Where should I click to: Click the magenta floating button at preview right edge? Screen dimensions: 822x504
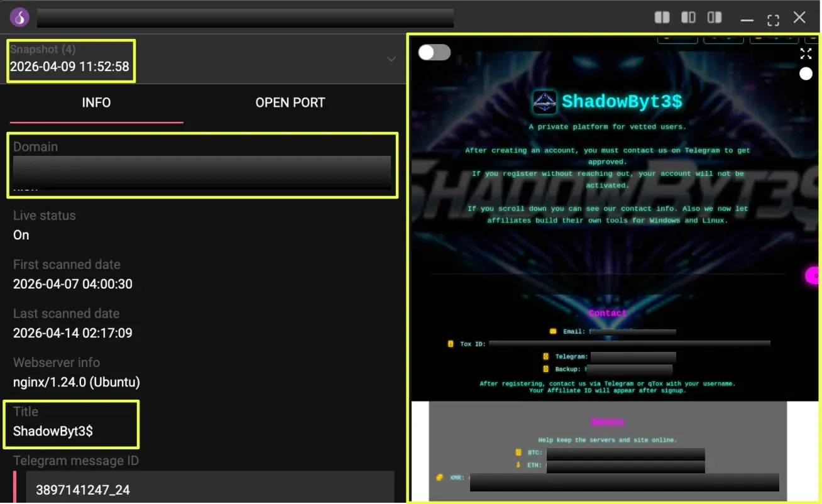pos(813,275)
